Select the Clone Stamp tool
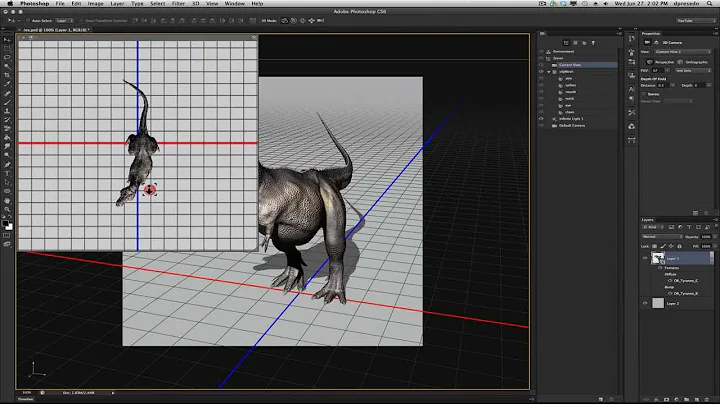The height and width of the screenshot is (404, 720). (7, 111)
